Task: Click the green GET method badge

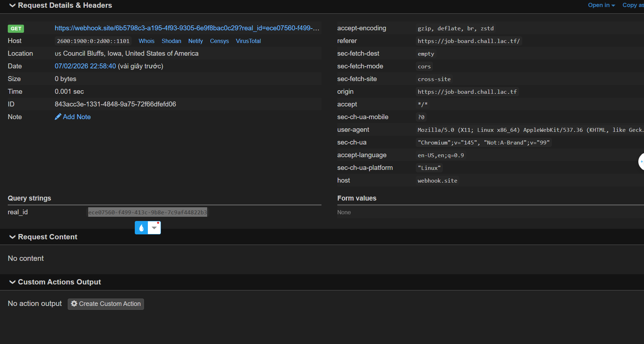Action: [16, 29]
